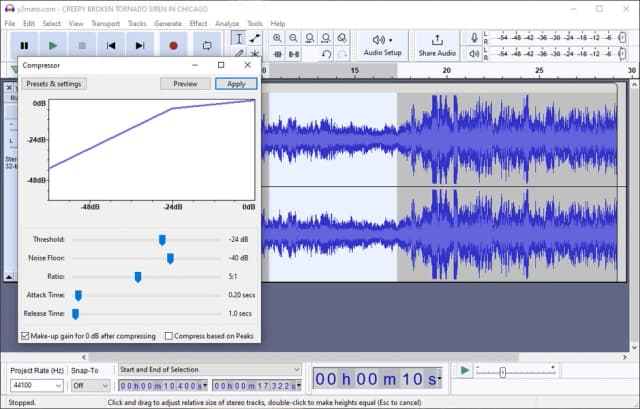Open the Tools menu

pos(255,24)
